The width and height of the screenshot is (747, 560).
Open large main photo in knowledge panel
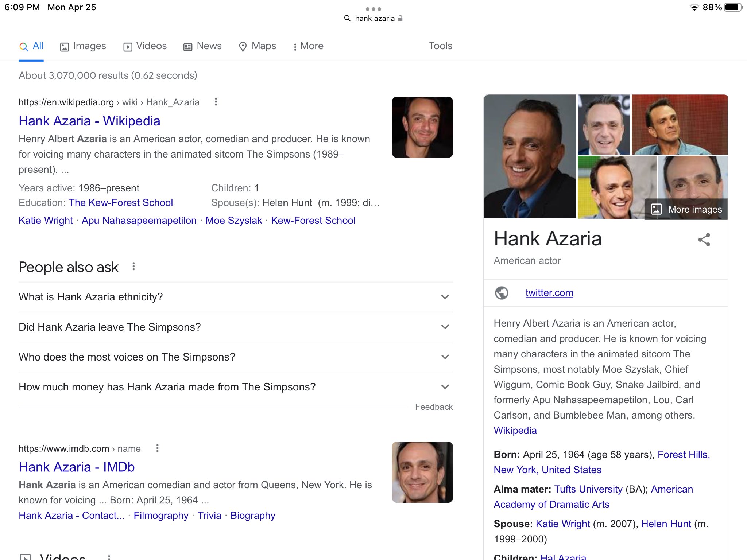(x=530, y=156)
